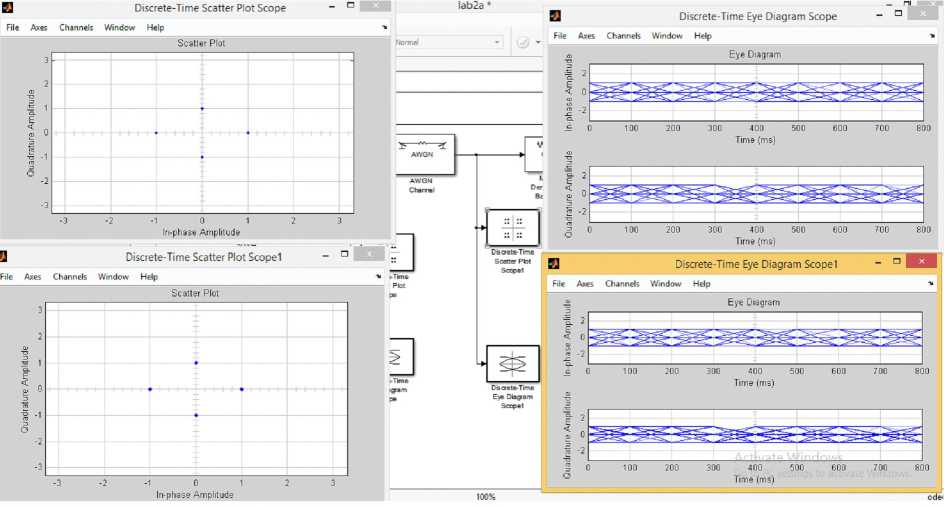Select the Discrete-Time Eye Diagram Scope1 block
944x507 pixels.
(512, 363)
